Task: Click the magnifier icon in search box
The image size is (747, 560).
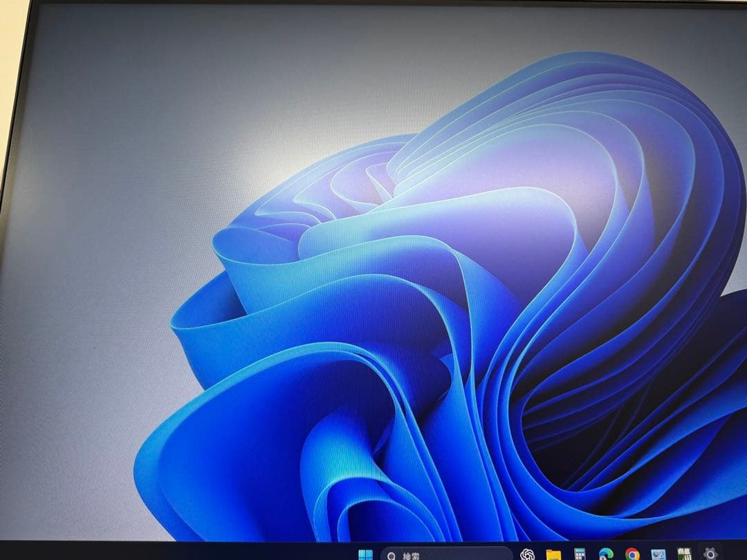Action: [392, 555]
